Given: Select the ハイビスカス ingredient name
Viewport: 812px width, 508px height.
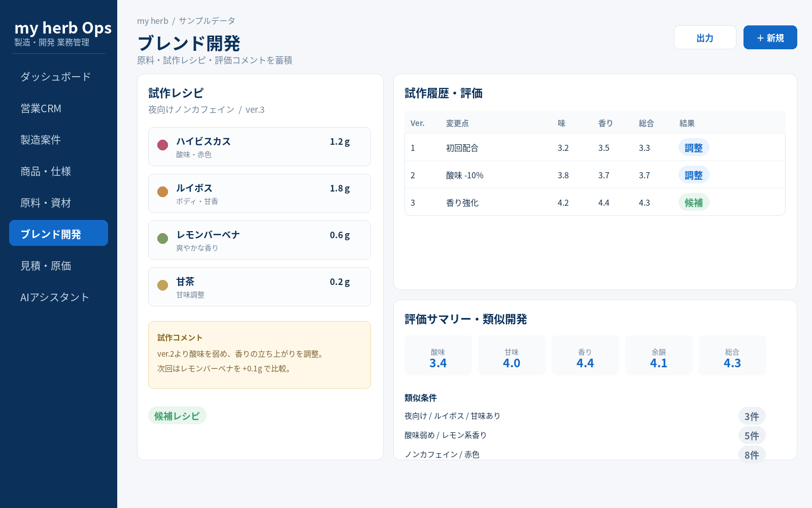Looking at the screenshot, I should [x=204, y=141].
